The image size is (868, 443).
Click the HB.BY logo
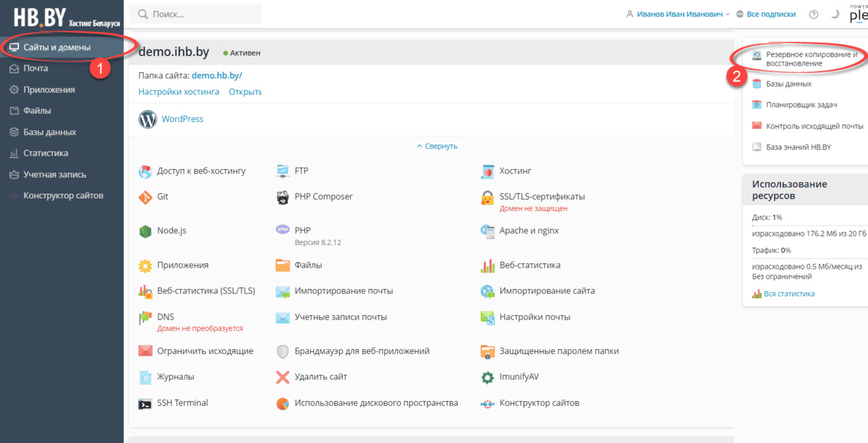point(67,18)
